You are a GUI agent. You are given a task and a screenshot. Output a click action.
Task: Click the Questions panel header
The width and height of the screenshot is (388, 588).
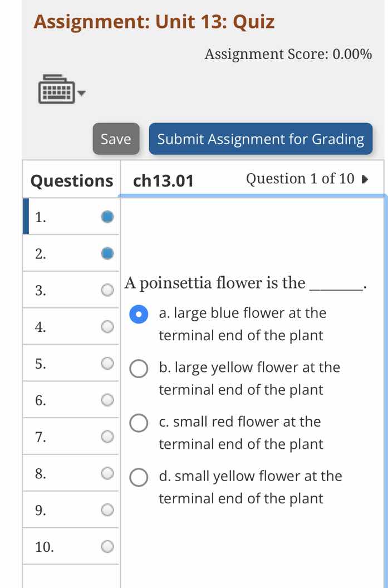(x=71, y=180)
